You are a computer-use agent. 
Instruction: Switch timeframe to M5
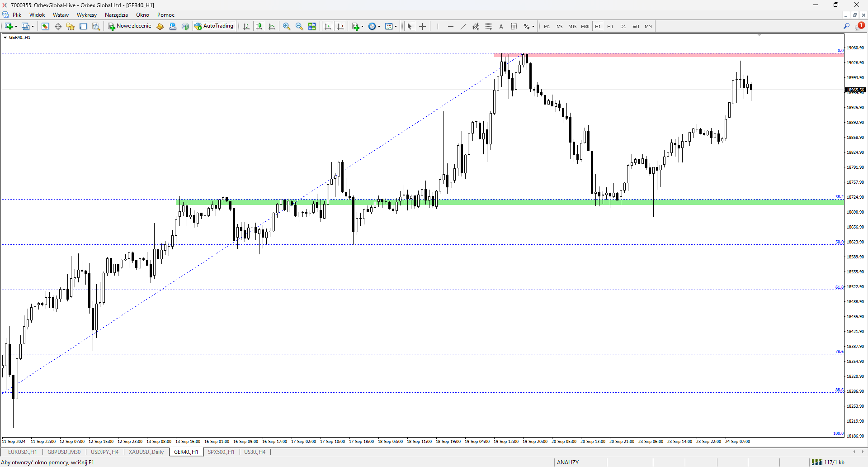click(560, 26)
